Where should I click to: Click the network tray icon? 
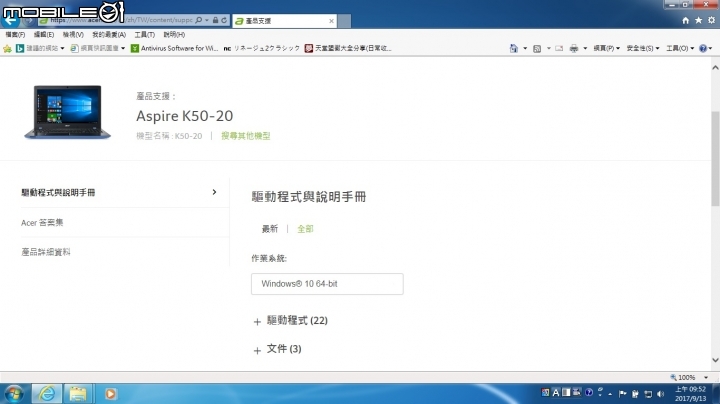pyautogui.click(x=648, y=394)
